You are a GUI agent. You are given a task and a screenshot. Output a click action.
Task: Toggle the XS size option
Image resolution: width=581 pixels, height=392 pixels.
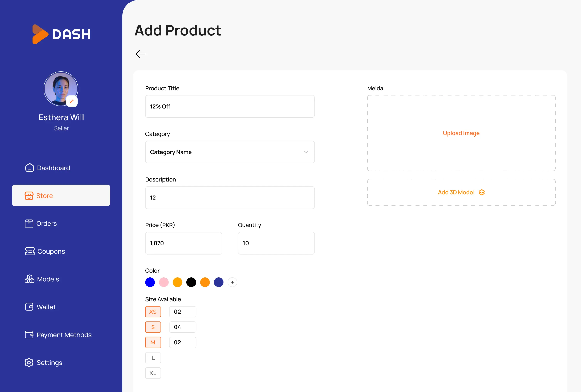click(153, 312)
